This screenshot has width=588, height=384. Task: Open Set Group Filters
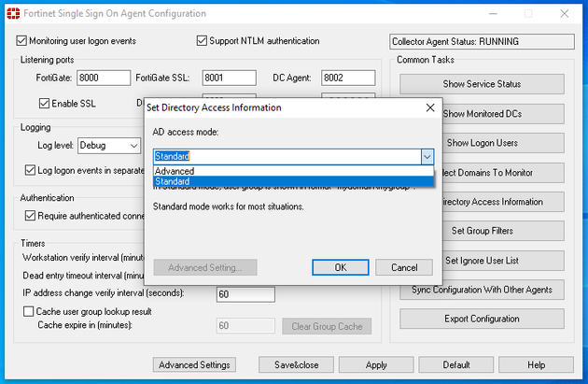pos(503,231)
